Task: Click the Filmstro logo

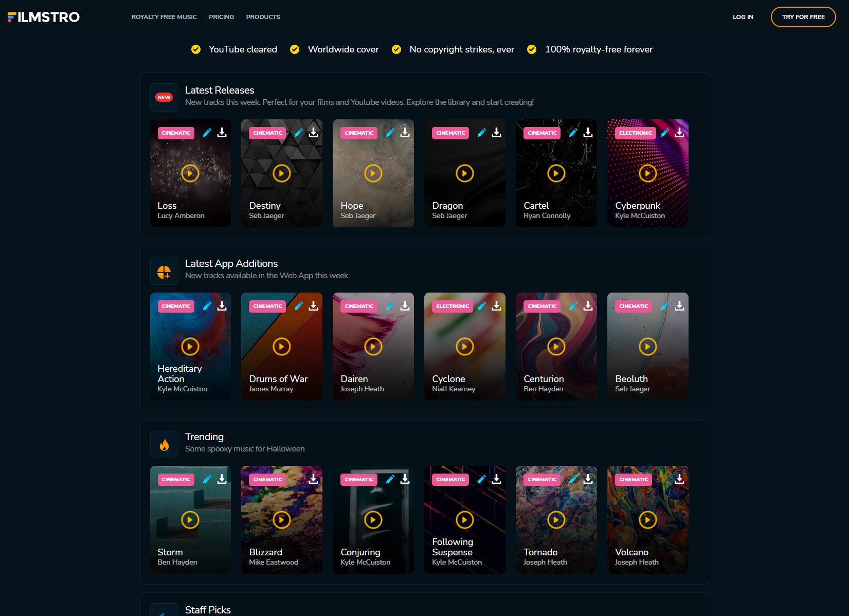Action: [x=44, y=17]
